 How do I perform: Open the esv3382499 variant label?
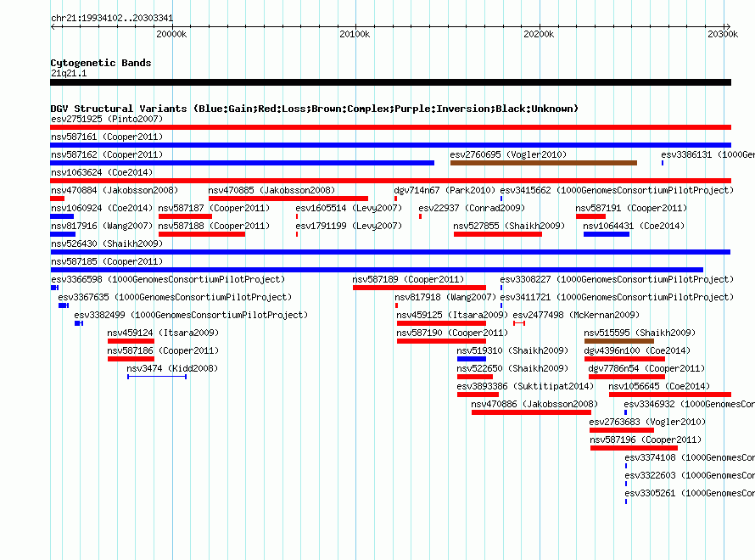click(x=191, y=315)
